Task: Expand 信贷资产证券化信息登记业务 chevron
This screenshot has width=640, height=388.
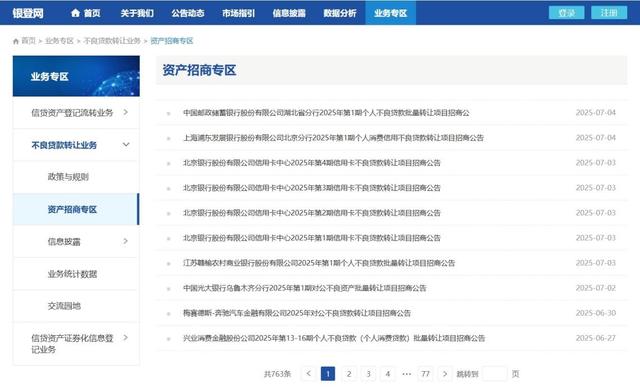Action: (x=126, y=337)
